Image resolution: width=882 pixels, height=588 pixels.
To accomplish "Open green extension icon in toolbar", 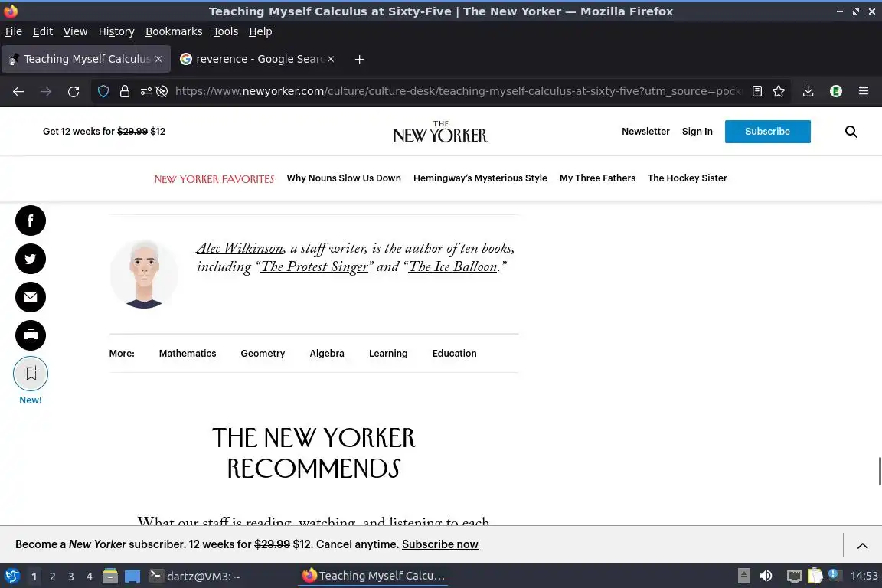I will 836,91.
